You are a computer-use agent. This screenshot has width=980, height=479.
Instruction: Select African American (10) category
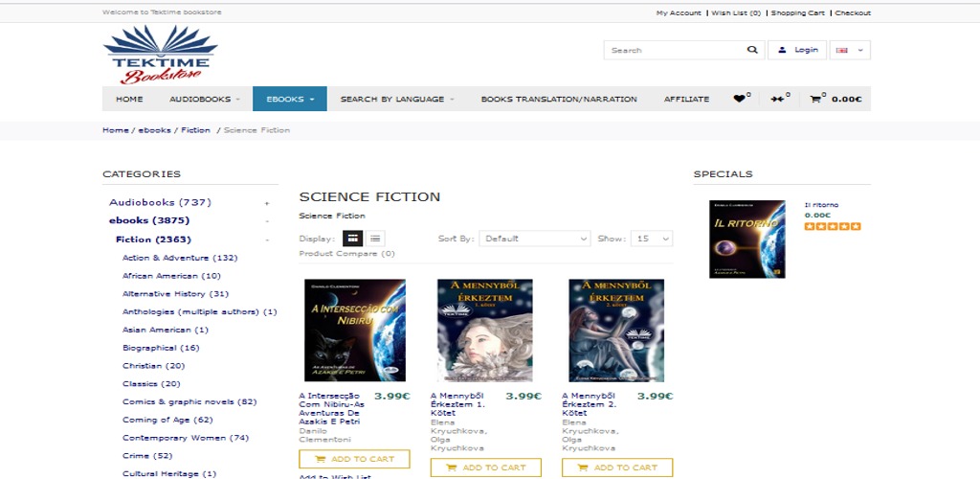click(171, 276)
